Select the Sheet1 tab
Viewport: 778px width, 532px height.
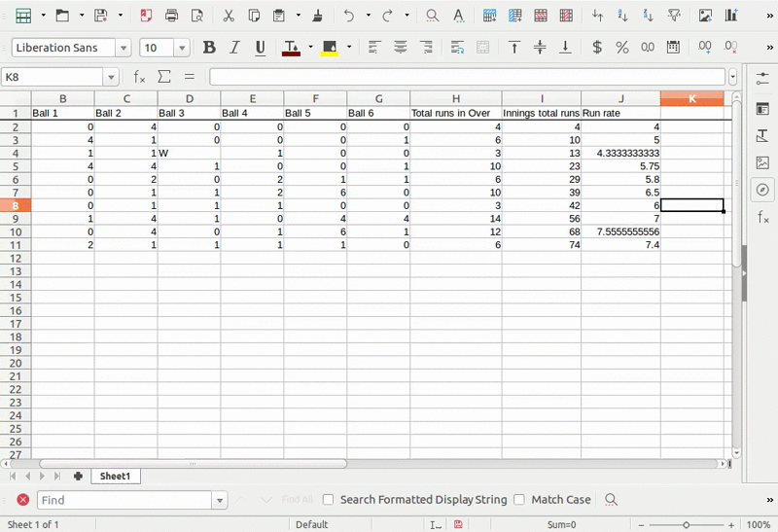pyautogui.click(x=115, y=477)
